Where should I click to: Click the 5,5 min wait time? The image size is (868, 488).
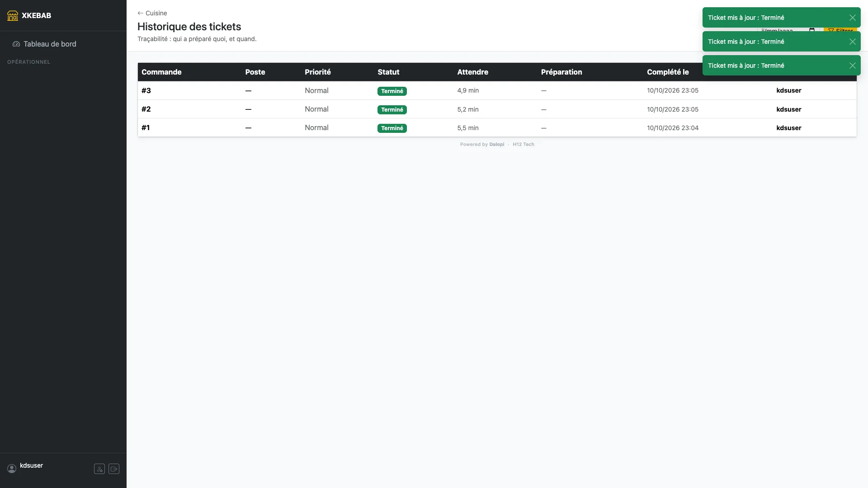(x=468, y=128)
